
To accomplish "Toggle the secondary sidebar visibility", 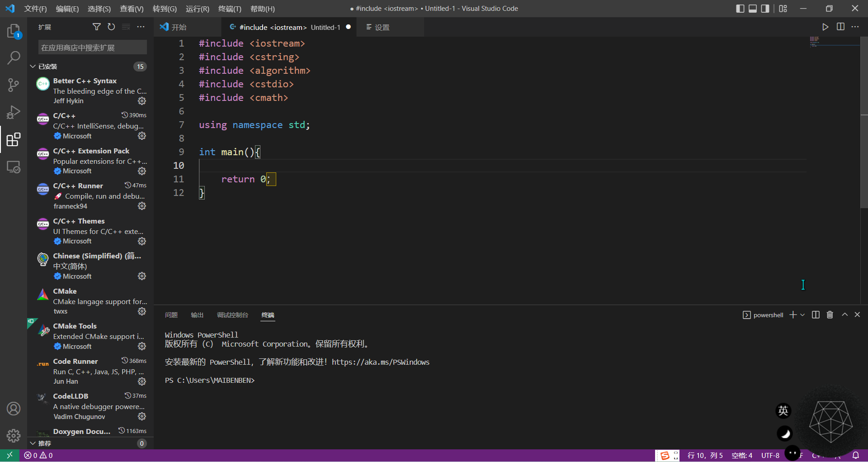I will 765,9.
